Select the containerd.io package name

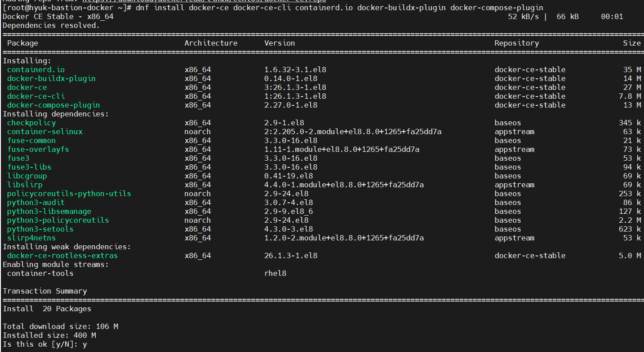35,70
